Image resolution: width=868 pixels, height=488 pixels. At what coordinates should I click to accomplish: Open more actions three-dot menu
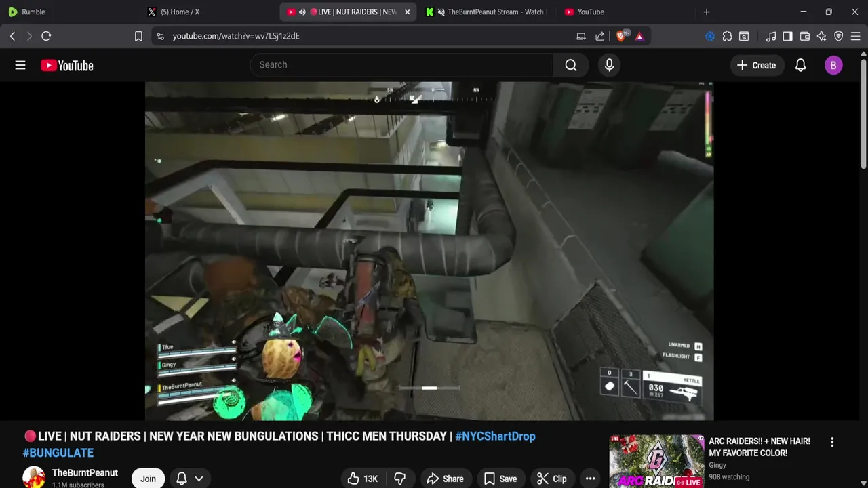click(x=591, y=479)
